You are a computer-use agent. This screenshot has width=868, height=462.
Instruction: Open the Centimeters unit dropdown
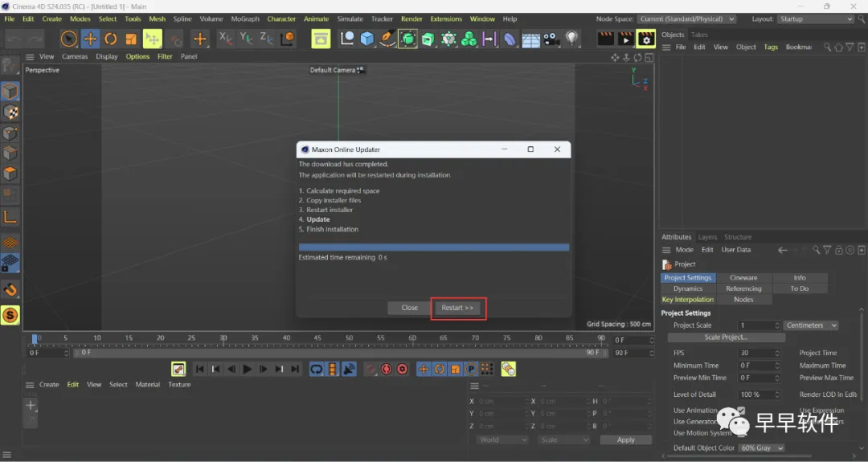click(811, 325)
